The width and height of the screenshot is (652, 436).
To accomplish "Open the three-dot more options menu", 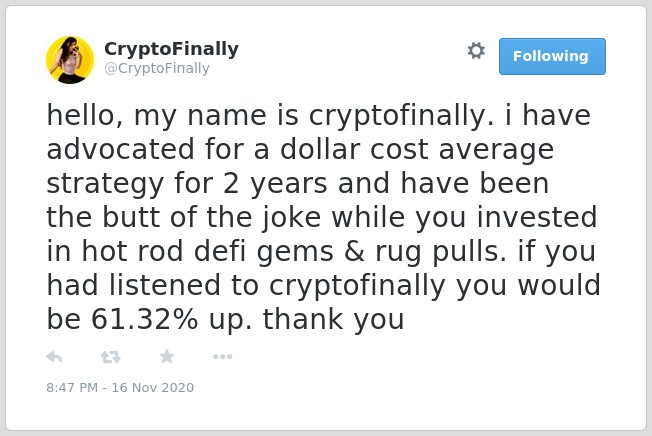I will pos(222,356).
